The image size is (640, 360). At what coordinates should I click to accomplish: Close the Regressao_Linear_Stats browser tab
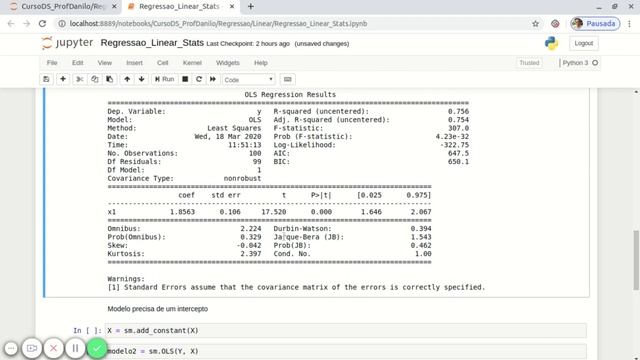pos(232,7)
